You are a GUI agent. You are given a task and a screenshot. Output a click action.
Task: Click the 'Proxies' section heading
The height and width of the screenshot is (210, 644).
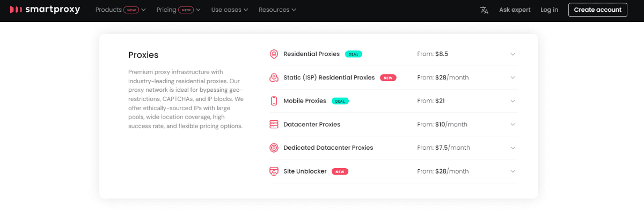point(143,55)
